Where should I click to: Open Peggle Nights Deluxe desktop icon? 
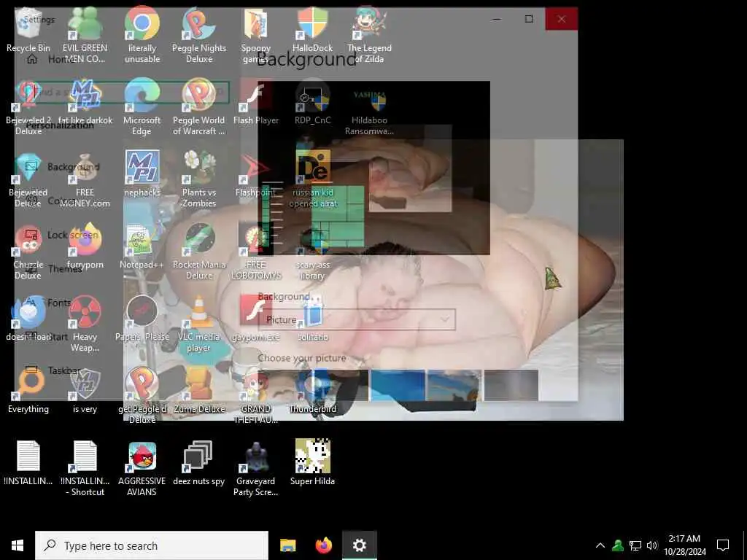[x=199, y=35]
